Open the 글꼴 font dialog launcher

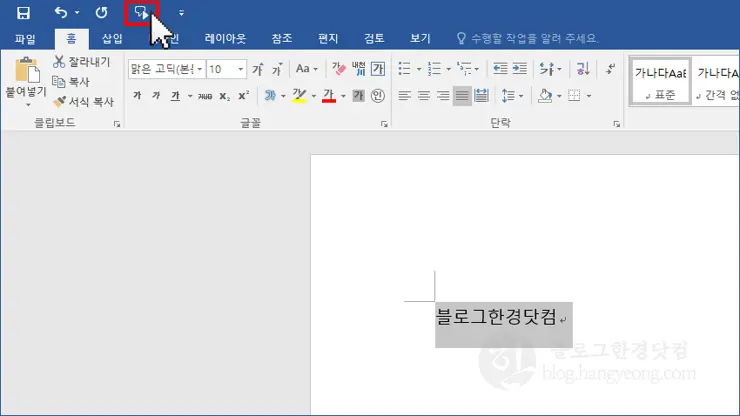click(384, 124)
